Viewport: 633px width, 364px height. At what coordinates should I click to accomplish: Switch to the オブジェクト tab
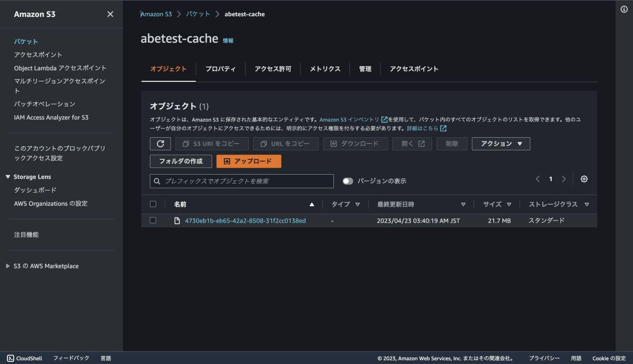(168, 69)
